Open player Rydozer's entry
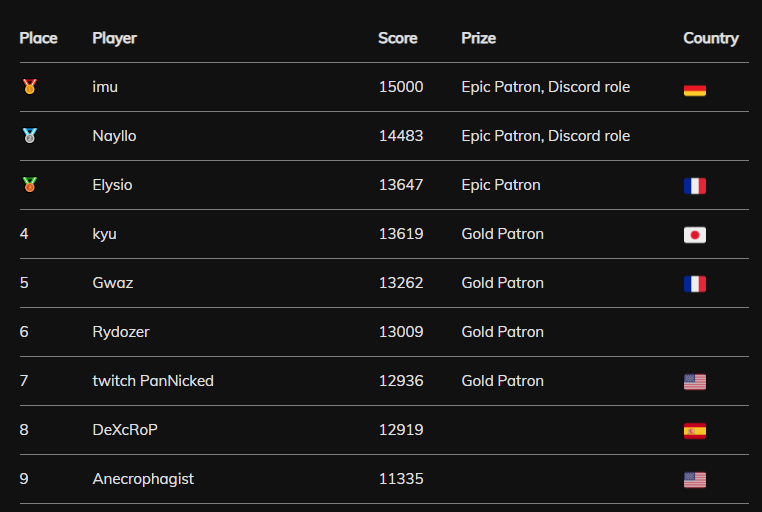This screenshot has width=762, height=512. (121, 332)
